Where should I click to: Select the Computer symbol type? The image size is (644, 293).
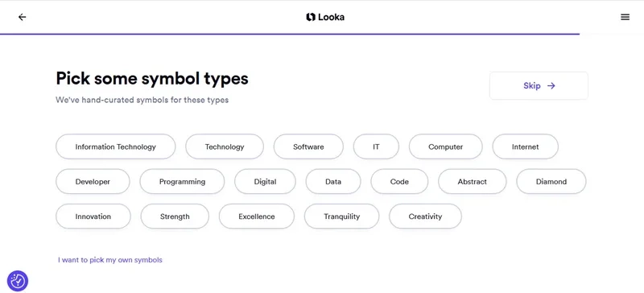click(x=445, y=146)
